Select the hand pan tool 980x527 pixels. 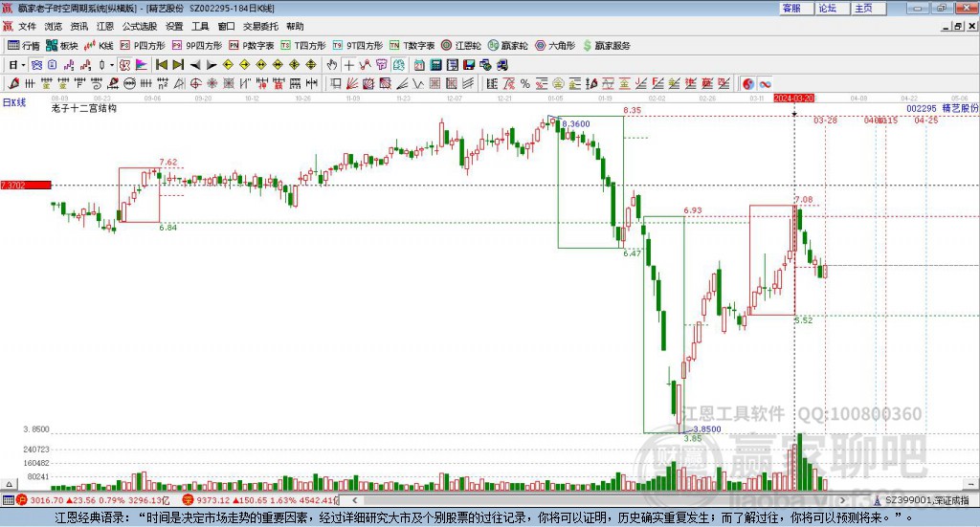pos(332,65)
